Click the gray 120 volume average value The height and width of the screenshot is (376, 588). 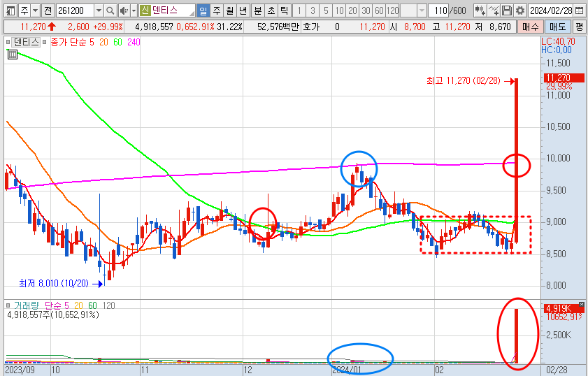coord(109,305)
